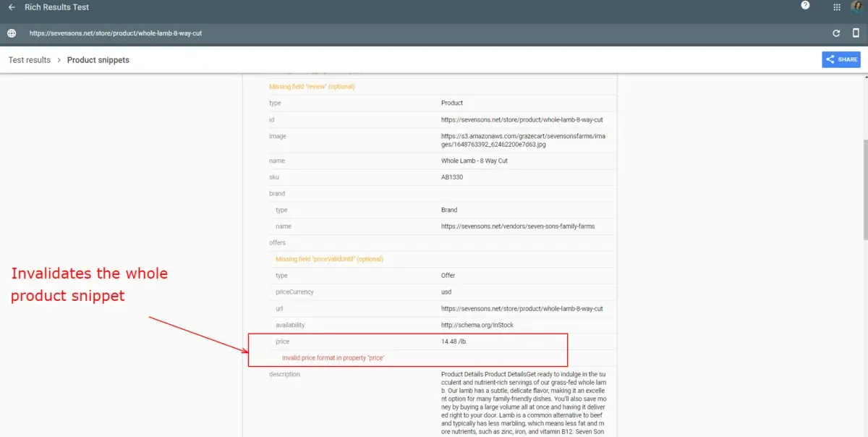
Task: Select the Product snippets breadcrumb
Action: [x=98, y=60]
